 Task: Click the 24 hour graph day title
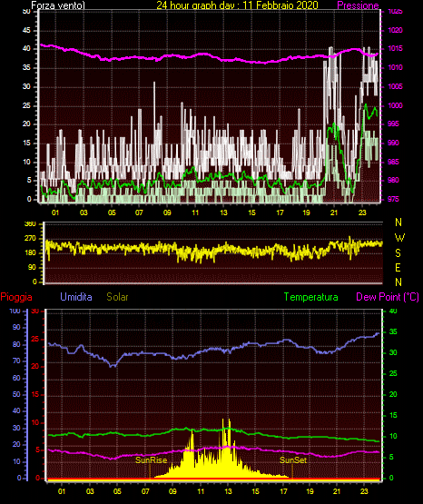coord(237,5)
